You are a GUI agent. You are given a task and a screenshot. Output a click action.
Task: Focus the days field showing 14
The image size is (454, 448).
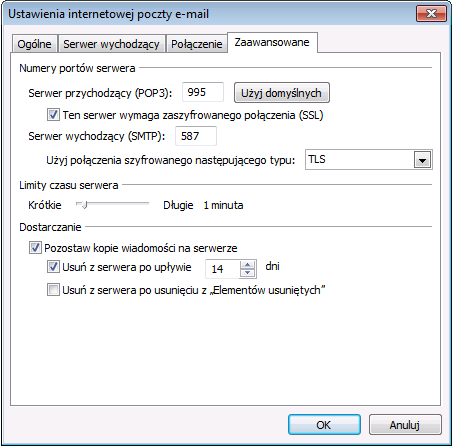click(223, 269)
